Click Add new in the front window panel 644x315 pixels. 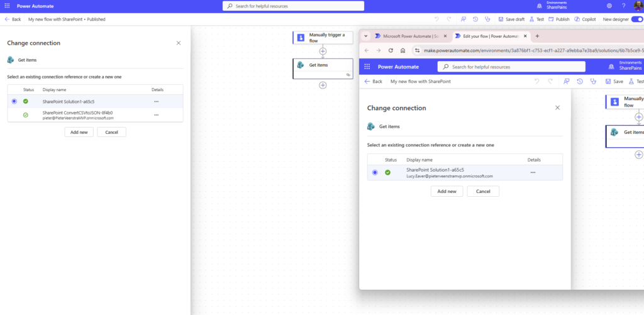[x=447, y=191]
